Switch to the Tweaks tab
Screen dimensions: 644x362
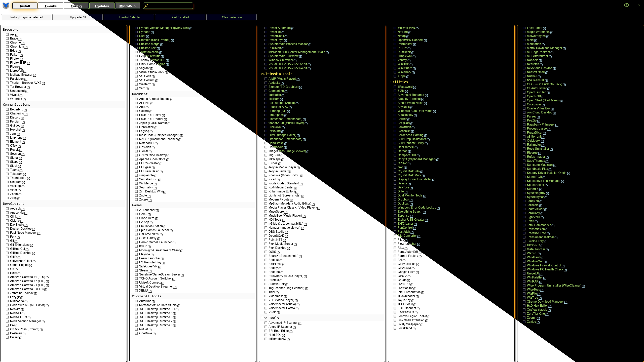click(x=50, y=6)
